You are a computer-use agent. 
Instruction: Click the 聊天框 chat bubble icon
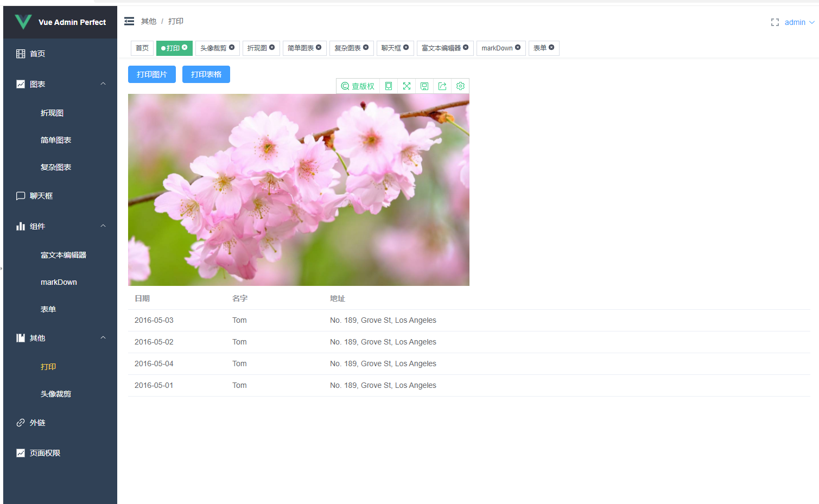click(x=21, y=196)
